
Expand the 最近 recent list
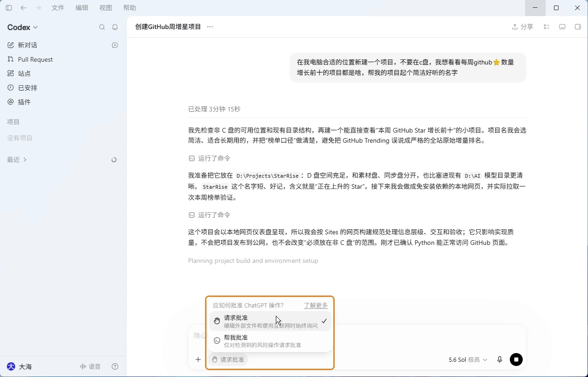(x=17, y=160)
